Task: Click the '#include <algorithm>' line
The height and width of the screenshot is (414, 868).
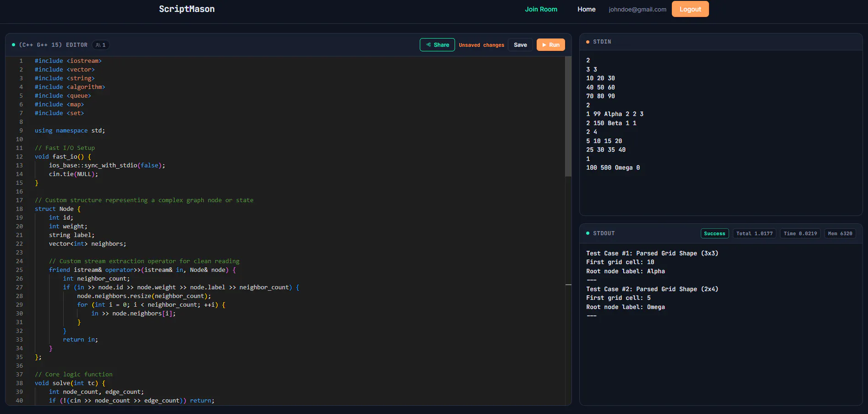Action: click(70, 87)
